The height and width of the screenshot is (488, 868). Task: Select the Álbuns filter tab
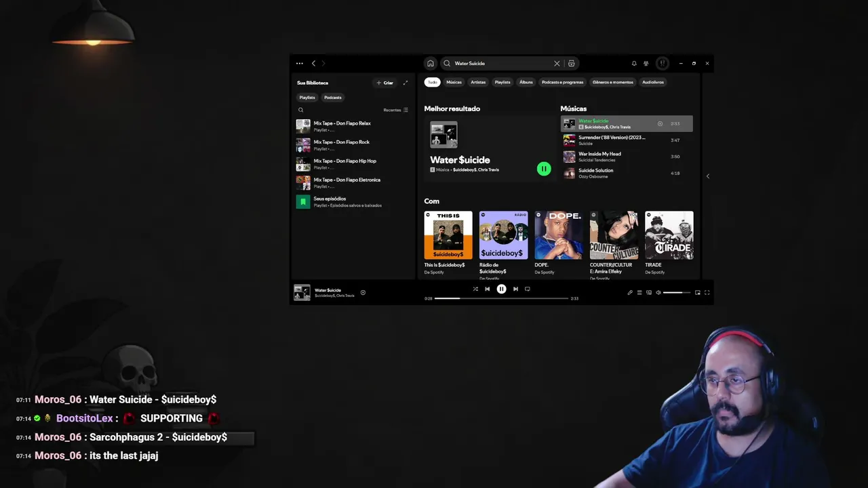(x=526, y=82)
